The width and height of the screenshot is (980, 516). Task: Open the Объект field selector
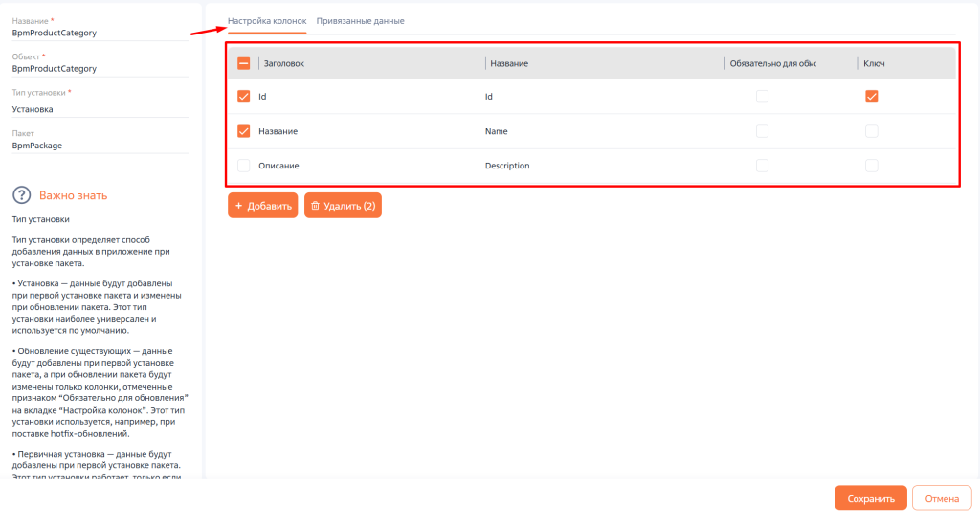click(100, 69)
